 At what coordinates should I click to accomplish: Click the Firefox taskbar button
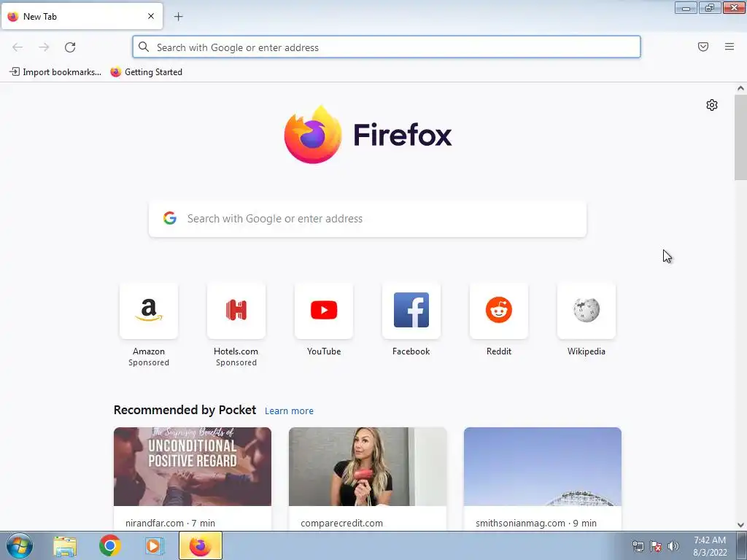(201, 545)
